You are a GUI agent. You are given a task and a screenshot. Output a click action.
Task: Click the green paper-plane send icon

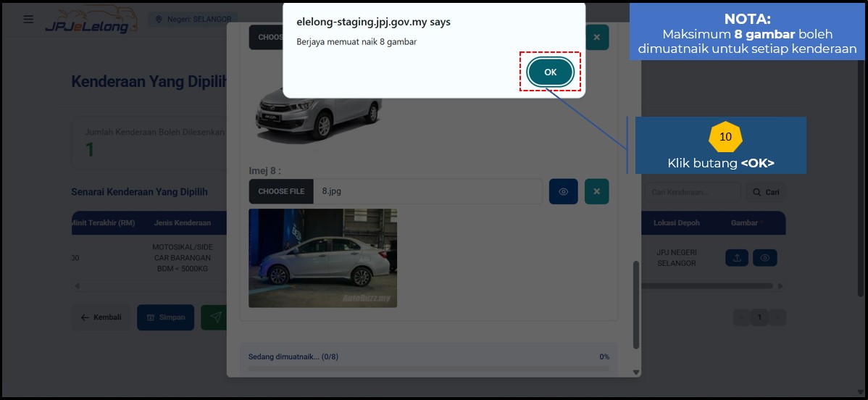click(x=215, y=317)
